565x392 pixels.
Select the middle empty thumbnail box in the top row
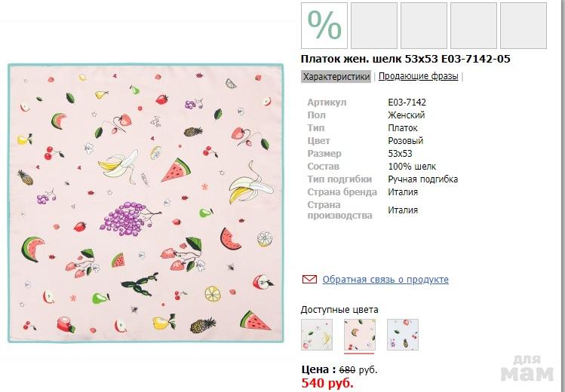[x=423, y=26]
